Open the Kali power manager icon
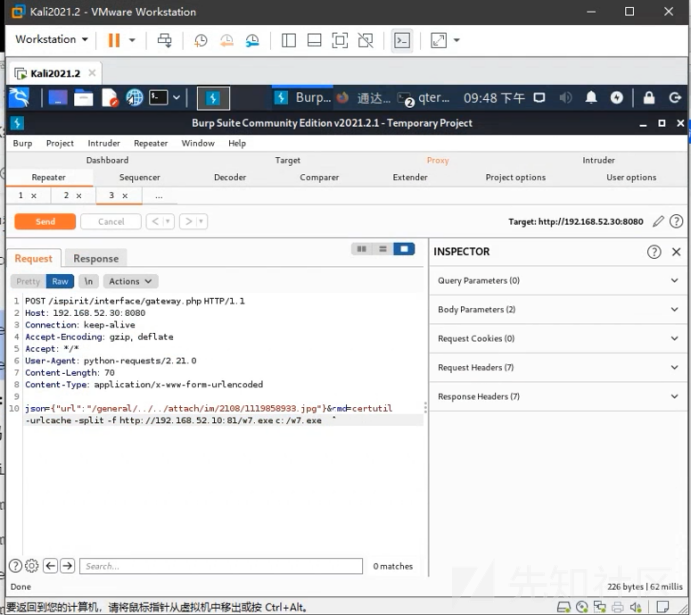Screen dimensions: 692x615 point(617,98)
